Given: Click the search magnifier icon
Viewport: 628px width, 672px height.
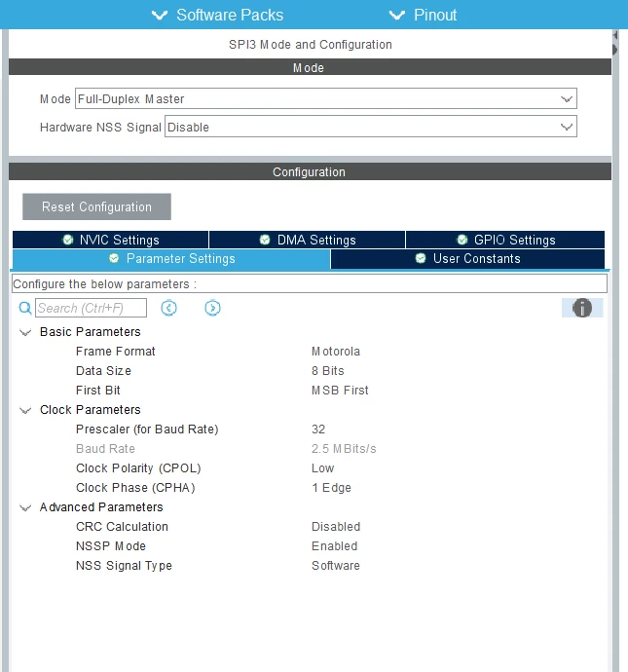Looking at the screenshot, I should tap(25, 308).
